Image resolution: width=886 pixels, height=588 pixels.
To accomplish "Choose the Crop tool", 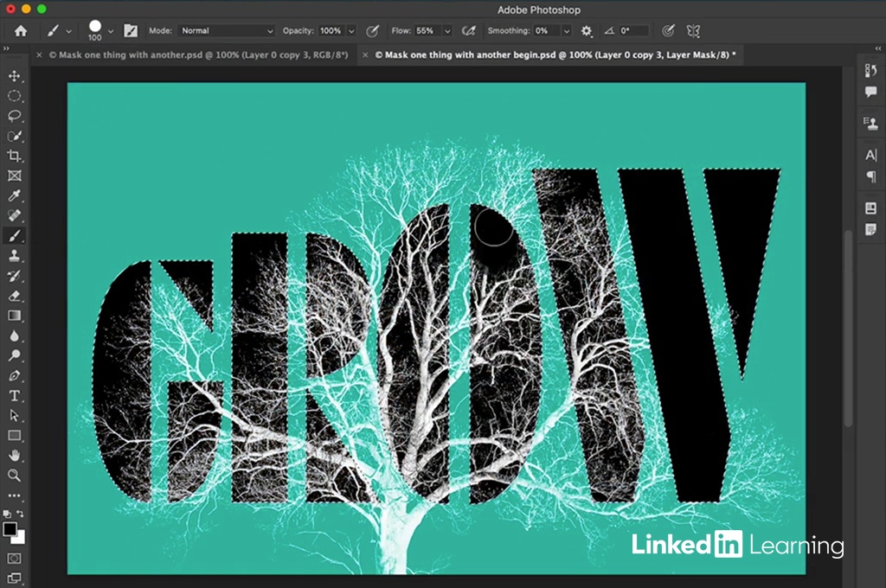I will coord(14,156).
